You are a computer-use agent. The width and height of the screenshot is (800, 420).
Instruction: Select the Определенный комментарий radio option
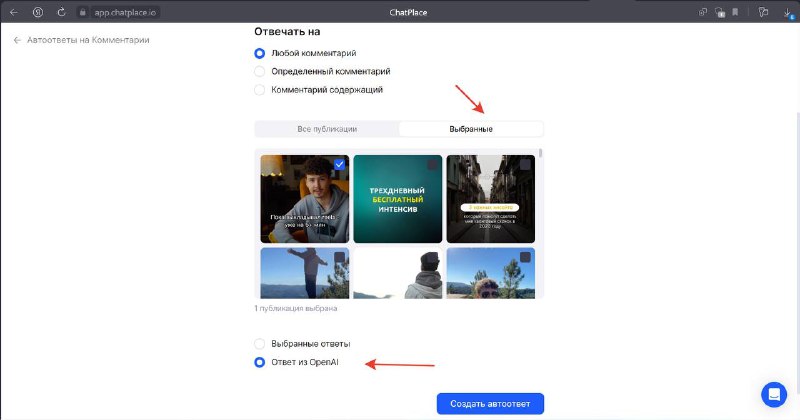pyautogui.click(x=260, y=71)
